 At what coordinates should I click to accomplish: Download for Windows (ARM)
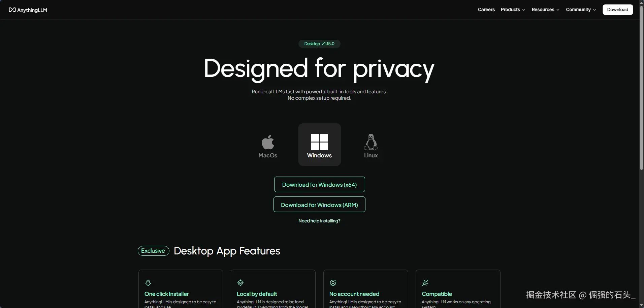click(319, 204)
